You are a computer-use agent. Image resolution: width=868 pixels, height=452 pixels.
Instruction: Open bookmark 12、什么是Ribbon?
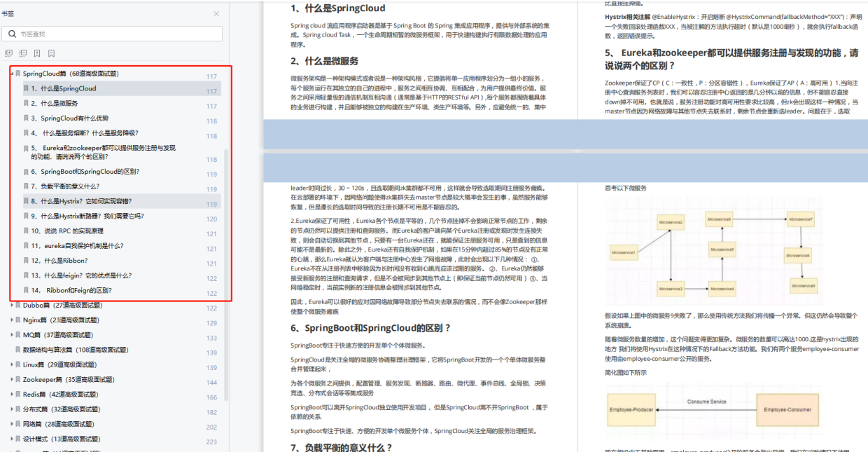click(59, 261)
